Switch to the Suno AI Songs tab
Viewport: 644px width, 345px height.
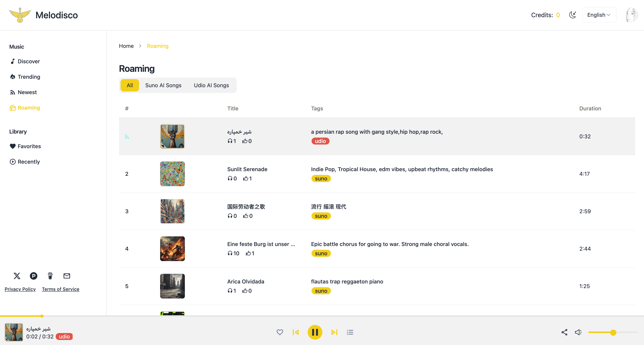click(163, 85)
